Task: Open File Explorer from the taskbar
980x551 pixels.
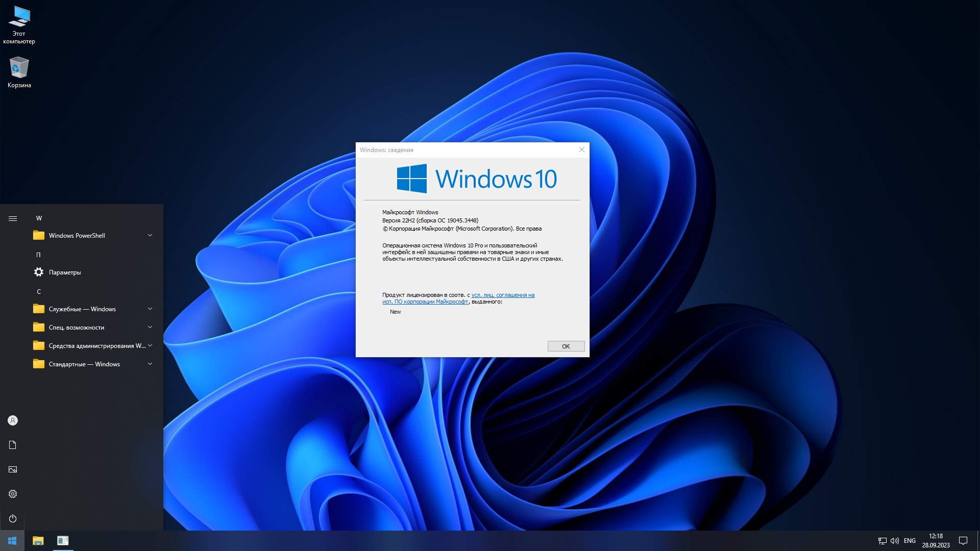Action: pyautogui.click(x=38, y=540)
